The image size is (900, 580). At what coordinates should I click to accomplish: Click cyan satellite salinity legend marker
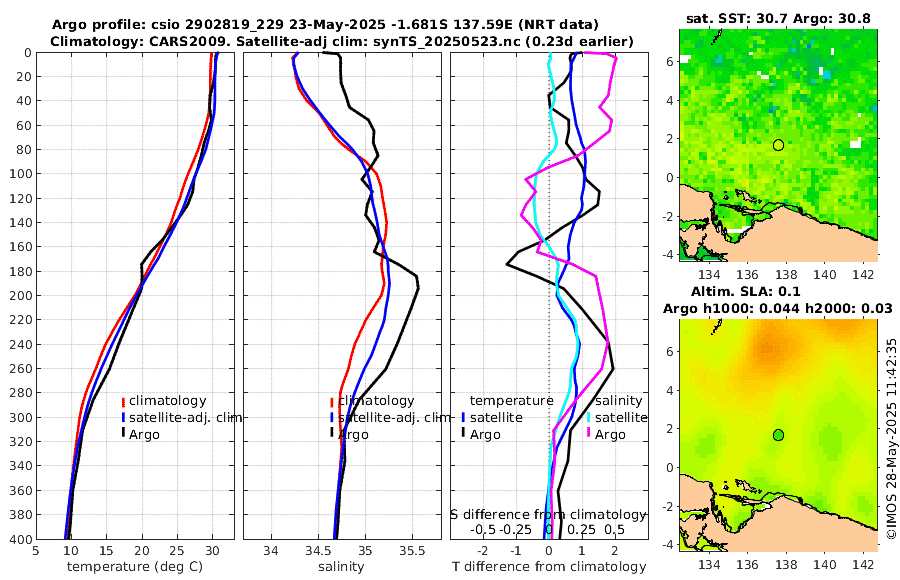(589, 417)
